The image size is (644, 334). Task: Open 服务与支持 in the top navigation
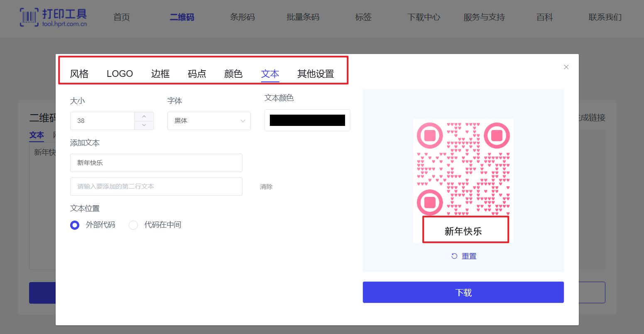pos(484,17)
